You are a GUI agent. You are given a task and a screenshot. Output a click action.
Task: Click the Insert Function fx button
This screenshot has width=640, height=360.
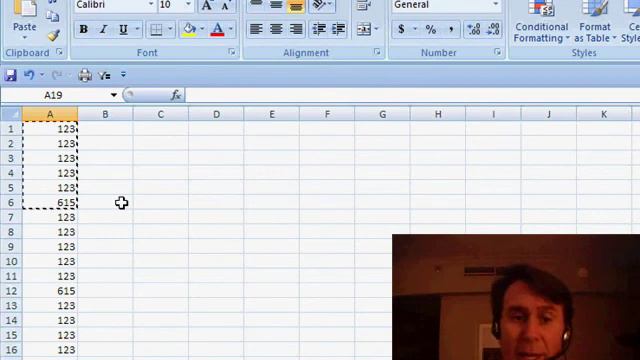tap(176, 95)
